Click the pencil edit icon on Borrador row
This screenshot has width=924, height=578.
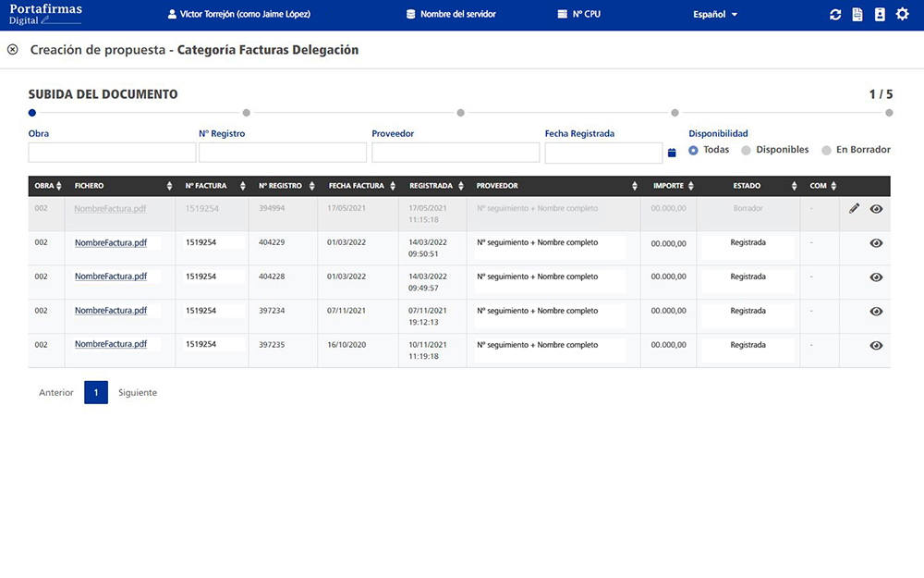854,209
